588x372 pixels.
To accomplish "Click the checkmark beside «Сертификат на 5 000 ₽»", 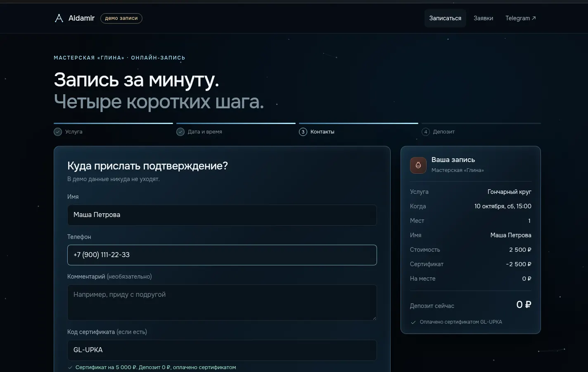I will coord(70,367).
